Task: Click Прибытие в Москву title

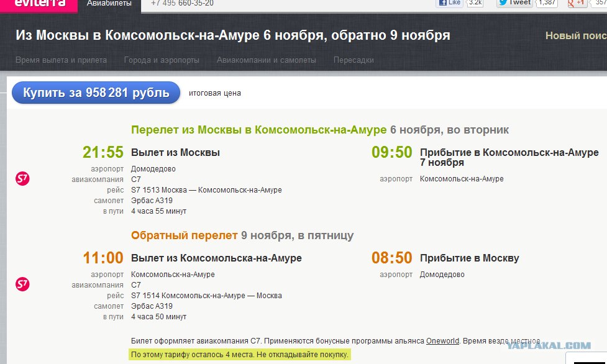Action: (x=470, y=258)
